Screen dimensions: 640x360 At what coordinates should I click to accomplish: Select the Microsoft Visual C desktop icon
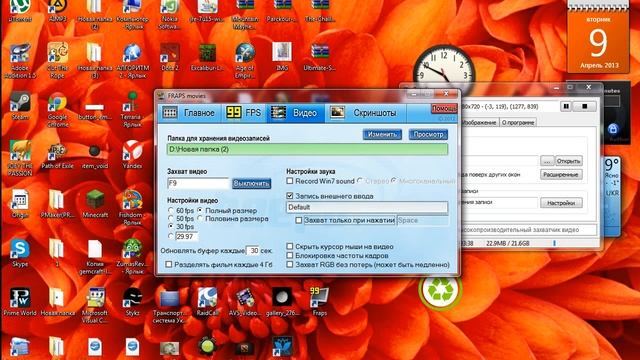point(95,305)
